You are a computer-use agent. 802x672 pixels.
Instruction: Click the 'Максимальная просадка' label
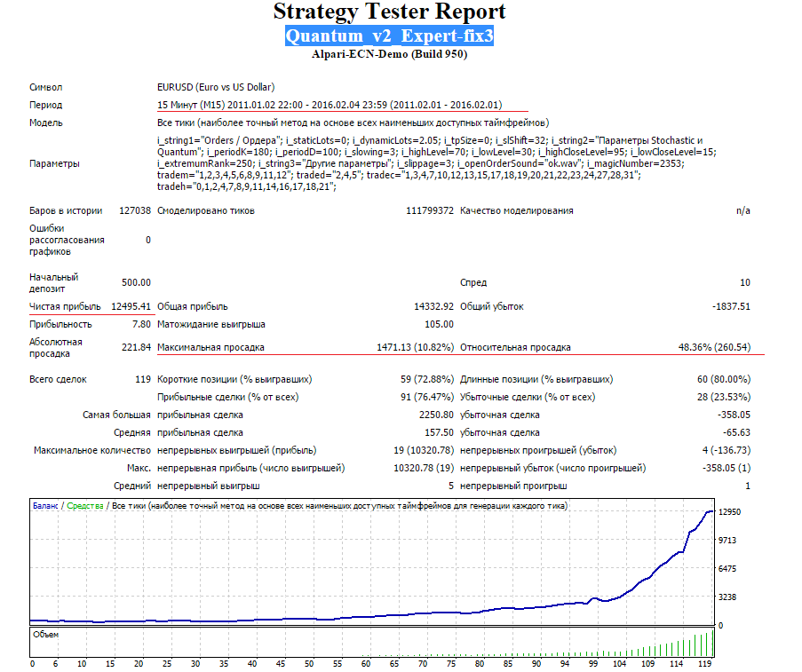pyautogui.click(x=210, y=347)
